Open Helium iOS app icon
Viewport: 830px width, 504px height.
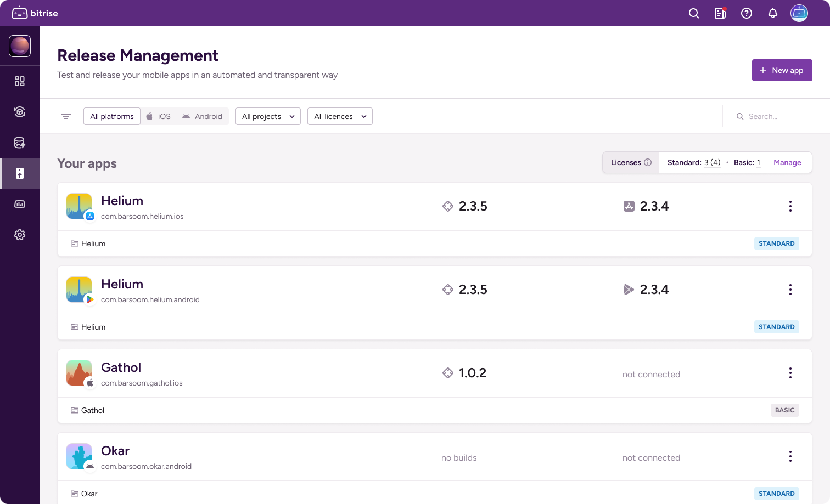point(79,206)
